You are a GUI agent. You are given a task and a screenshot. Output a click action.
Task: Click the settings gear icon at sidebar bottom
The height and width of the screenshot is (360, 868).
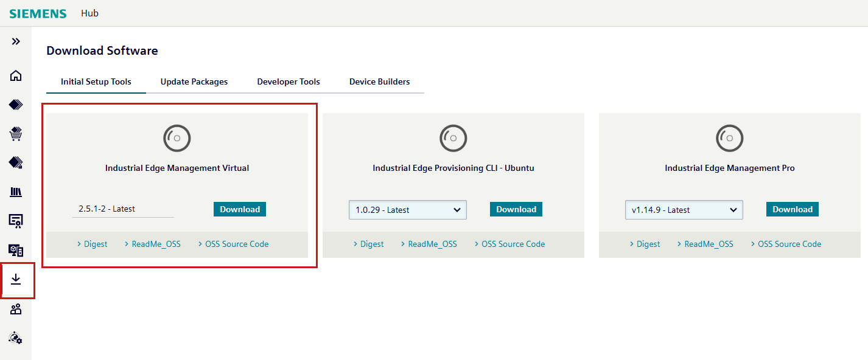click(16, 337)
